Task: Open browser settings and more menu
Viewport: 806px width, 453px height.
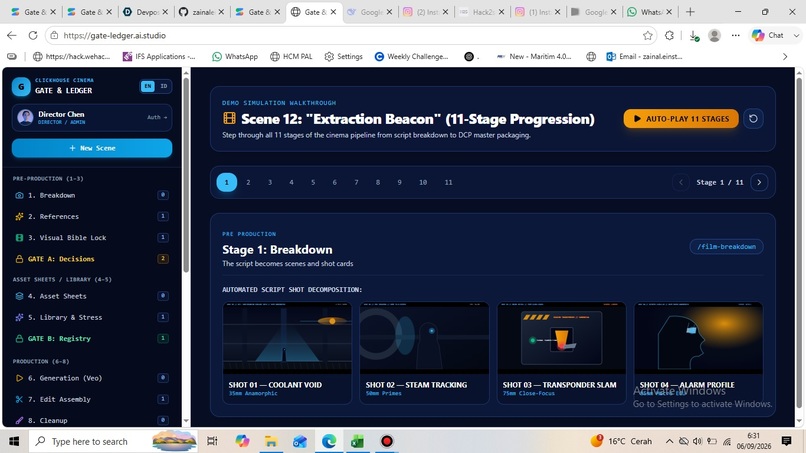Action: click(736, 35)
